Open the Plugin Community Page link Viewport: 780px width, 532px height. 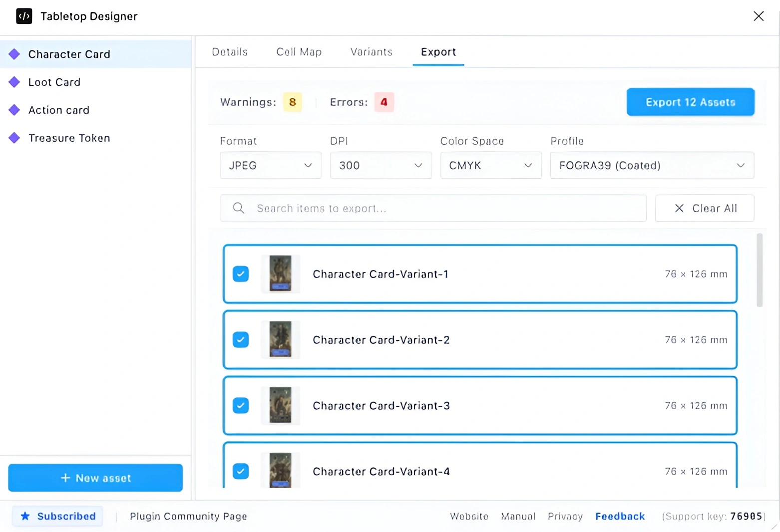tap(188, 516)
